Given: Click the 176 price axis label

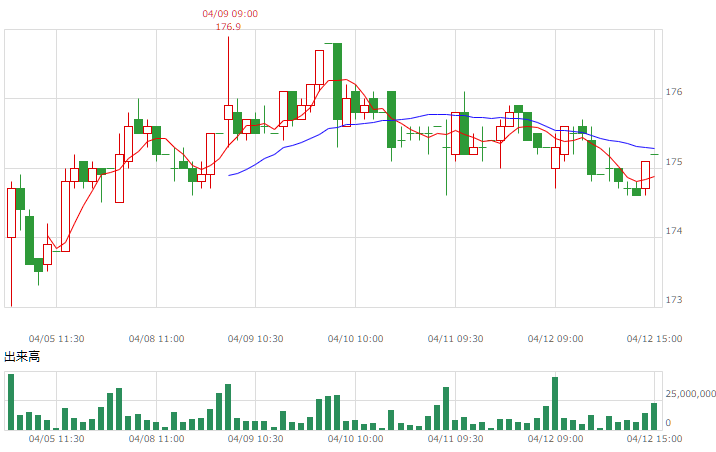Looking at the screenshot, I should click(674, 92).
